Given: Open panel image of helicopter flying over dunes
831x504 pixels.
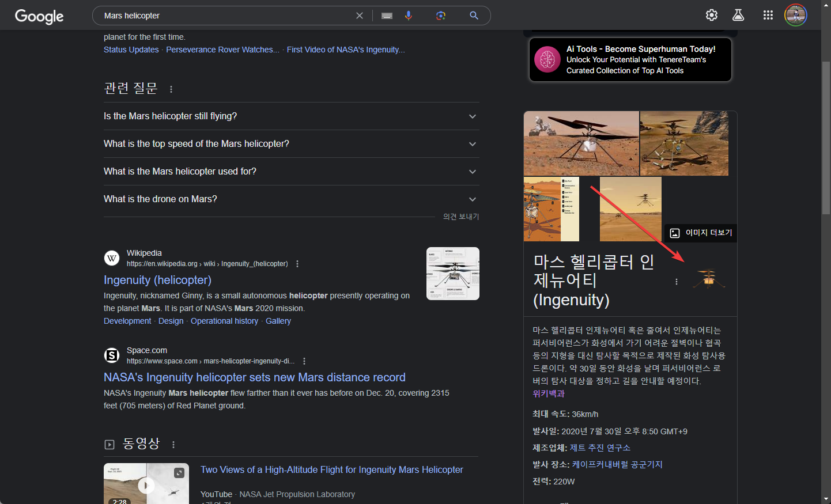Looking at the screenshot, I should coord(630,209).
